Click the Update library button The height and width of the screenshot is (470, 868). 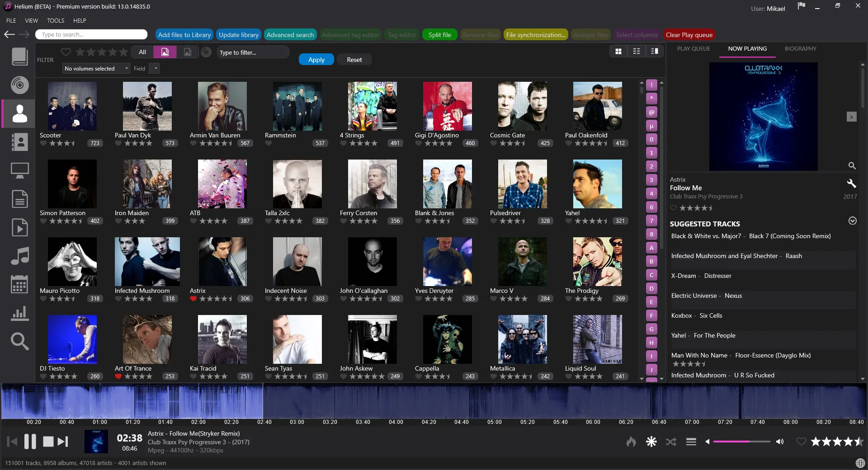(239, 35)
